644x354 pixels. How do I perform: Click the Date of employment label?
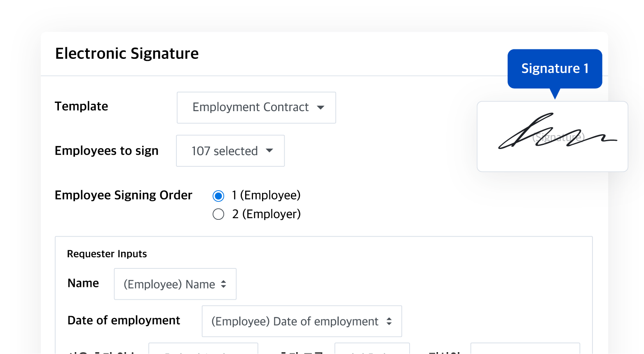pos(124,320)
